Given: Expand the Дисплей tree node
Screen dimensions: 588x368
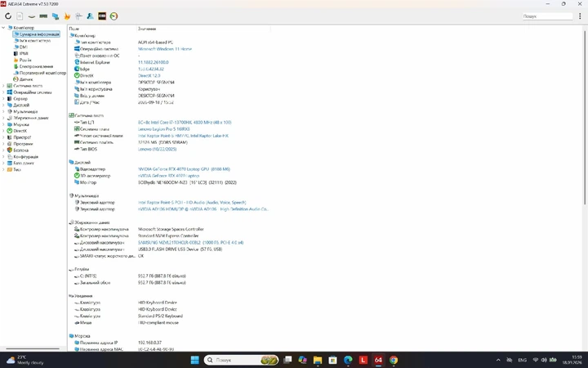Looking at the screenshot, I should point(3,105).
